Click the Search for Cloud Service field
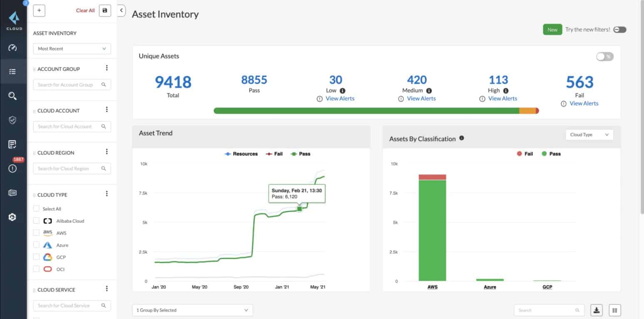644x319 pixels. (x=72, y=306)
